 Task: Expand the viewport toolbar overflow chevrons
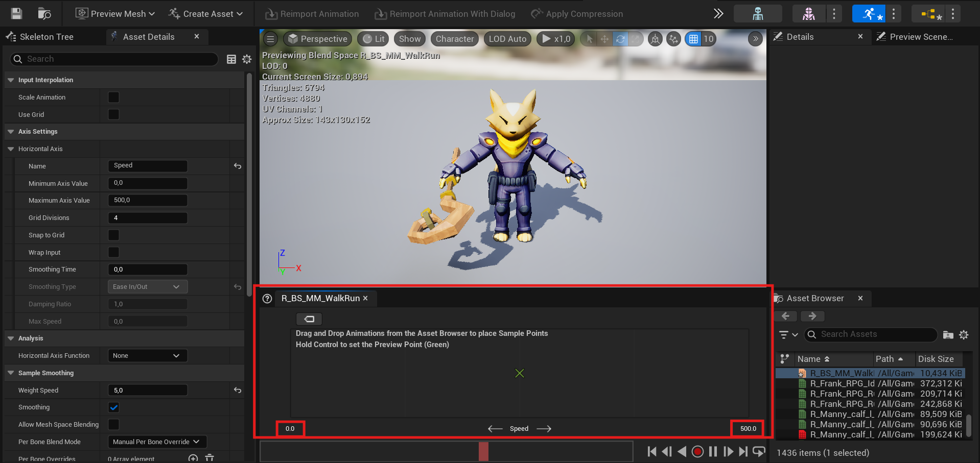pos(755,39)
